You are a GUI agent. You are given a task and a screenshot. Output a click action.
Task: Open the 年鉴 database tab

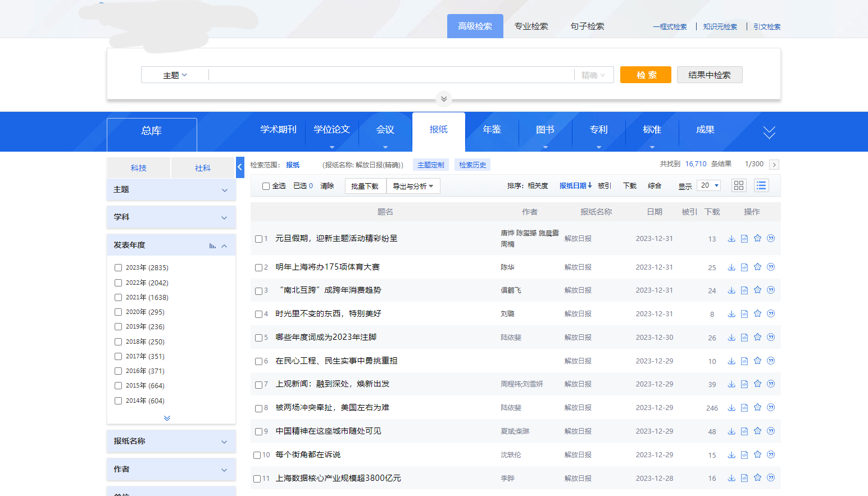click(492, 130)
